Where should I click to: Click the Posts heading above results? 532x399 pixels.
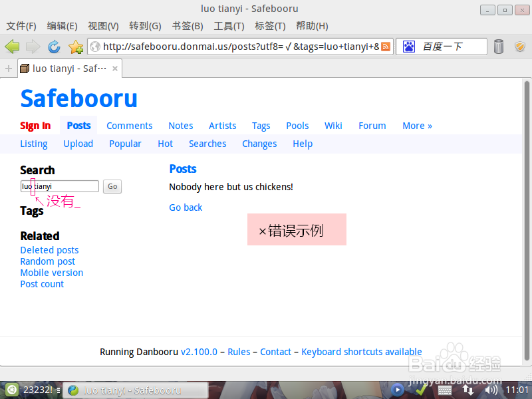183,169
